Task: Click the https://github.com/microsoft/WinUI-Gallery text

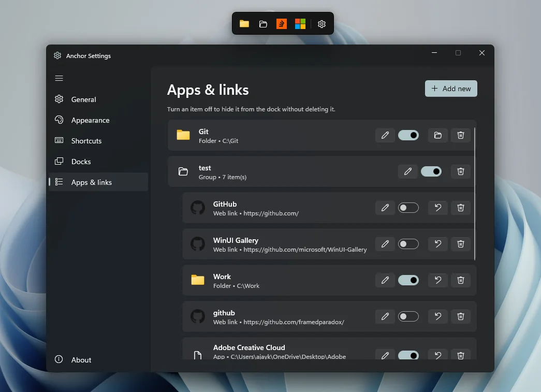Action: point(305,250)
